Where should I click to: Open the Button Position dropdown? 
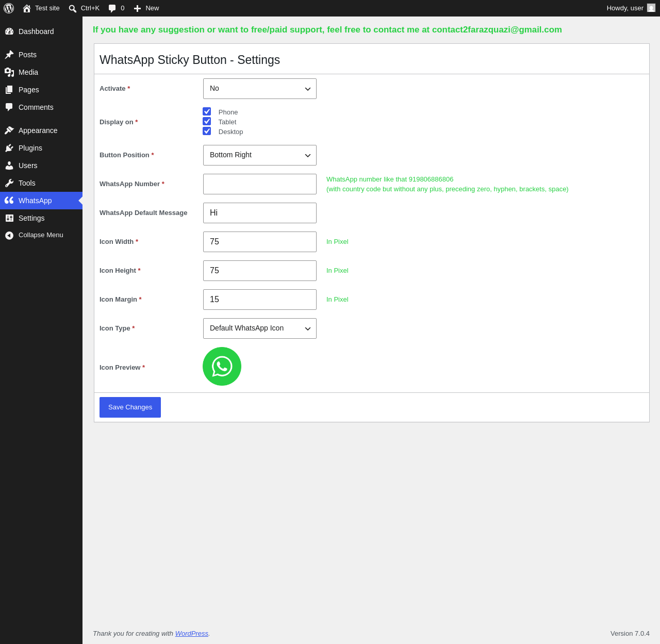260,155
